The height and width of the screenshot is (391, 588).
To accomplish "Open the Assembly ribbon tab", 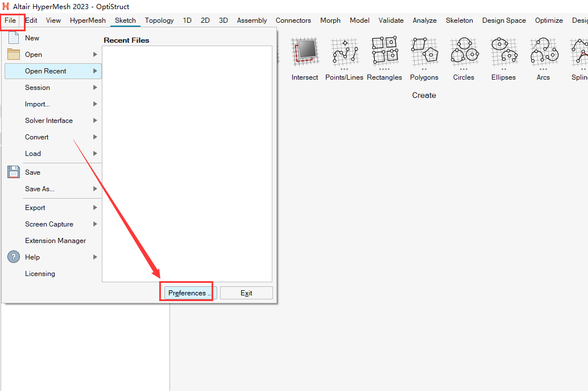I will (x=251, y=20).
